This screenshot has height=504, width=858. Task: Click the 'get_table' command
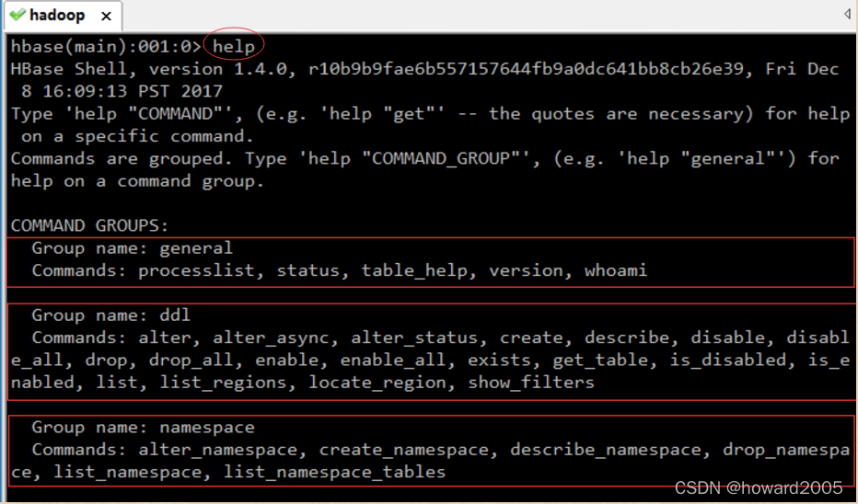pyautogui.click(x=600, y=361)
